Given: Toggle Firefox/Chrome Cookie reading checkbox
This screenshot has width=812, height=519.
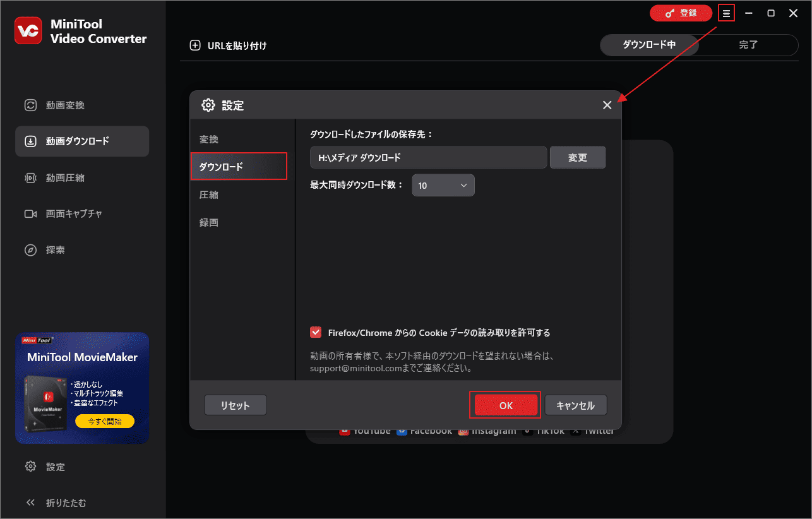Looking at the screenshot, I should pyautogui.click(x=316, y=332).
